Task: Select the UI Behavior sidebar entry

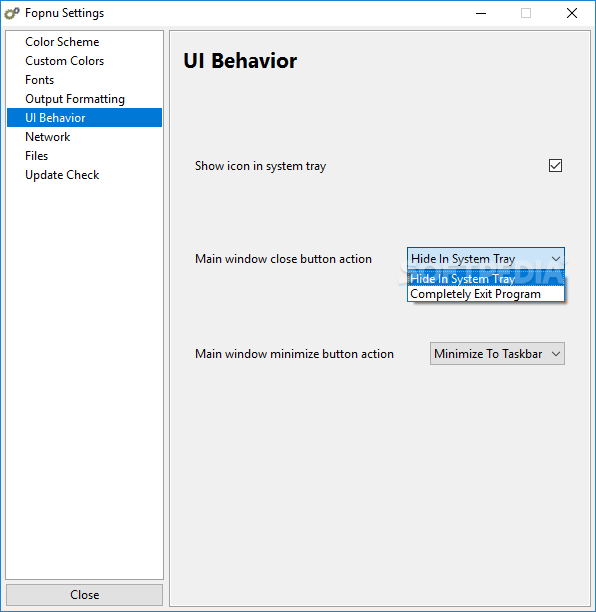Action: click(84, 117)
